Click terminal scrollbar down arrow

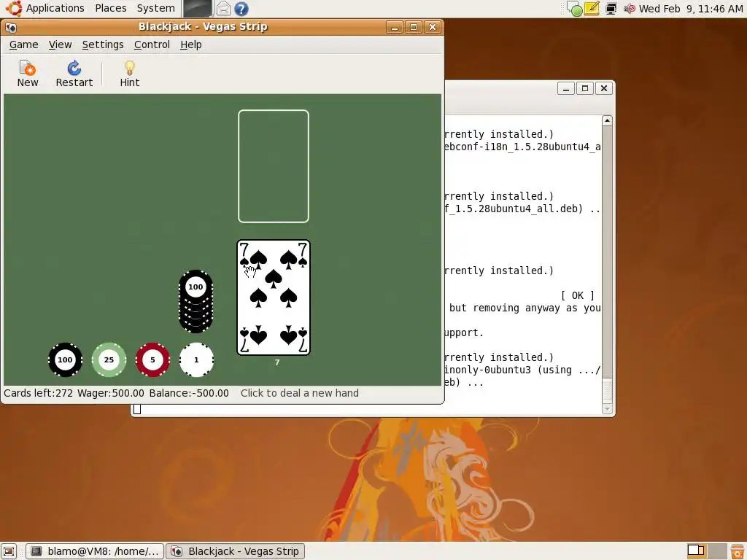coord(607,409)
